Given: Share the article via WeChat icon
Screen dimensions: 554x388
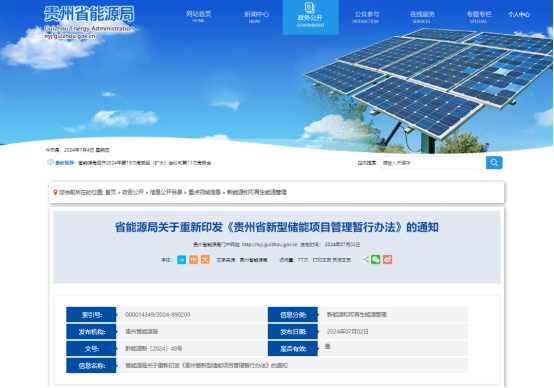Looking at the screenshot, I should click(x=376, y=259).
